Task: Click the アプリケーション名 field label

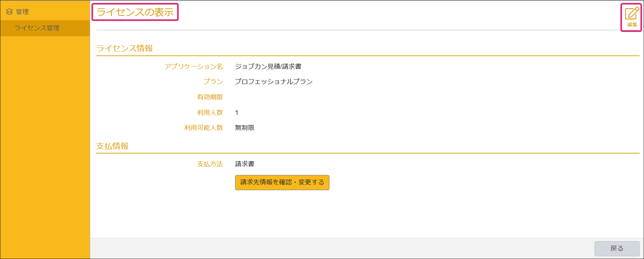Action: pyautogui.click(x=194, y=66)
